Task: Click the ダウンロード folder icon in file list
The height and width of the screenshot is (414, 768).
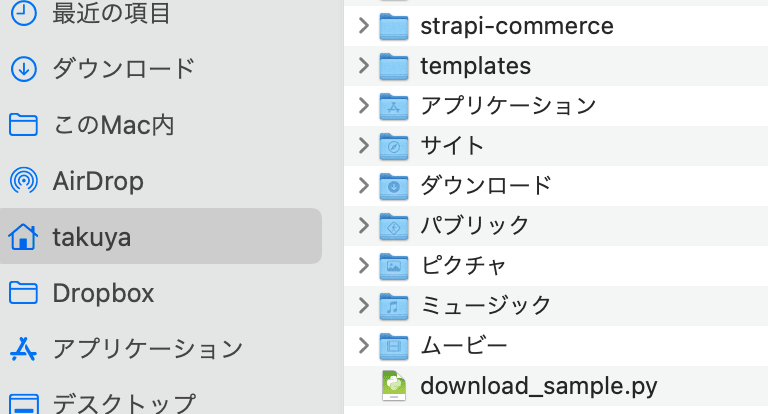Action: coord(394,186)
